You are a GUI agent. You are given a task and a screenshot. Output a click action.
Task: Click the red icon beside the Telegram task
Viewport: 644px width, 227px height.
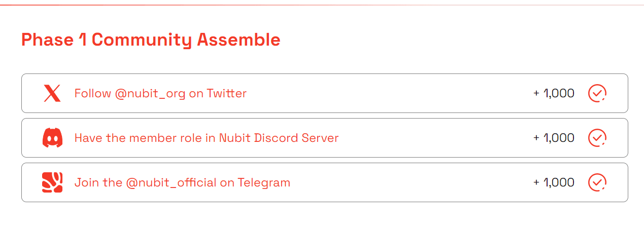(x=52, y=182)
